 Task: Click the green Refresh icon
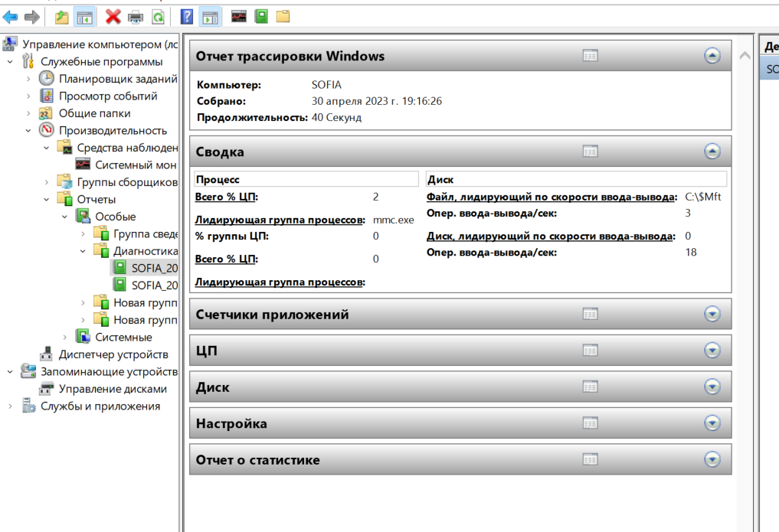tap(158, 18)
